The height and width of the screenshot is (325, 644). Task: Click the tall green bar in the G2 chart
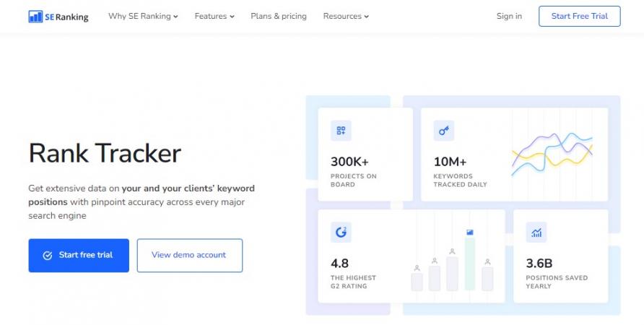click(470, 264)
